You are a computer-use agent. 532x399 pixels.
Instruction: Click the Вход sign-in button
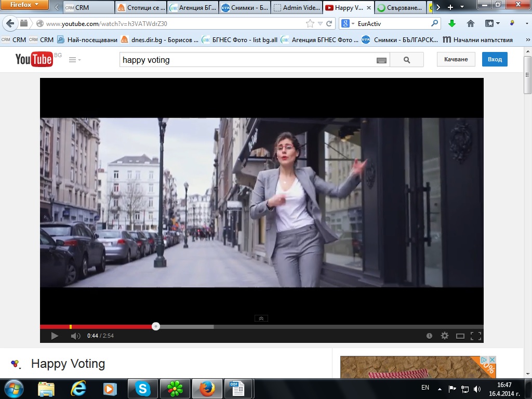point(495,59)
